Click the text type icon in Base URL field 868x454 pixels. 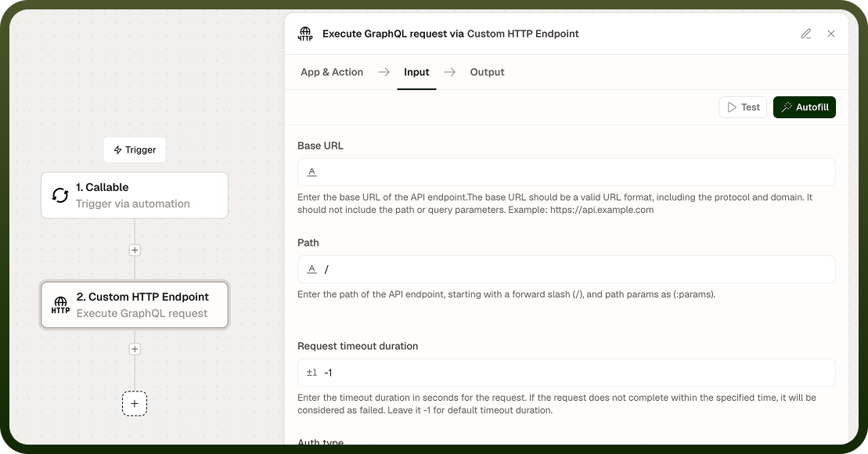tap(312, 172)
